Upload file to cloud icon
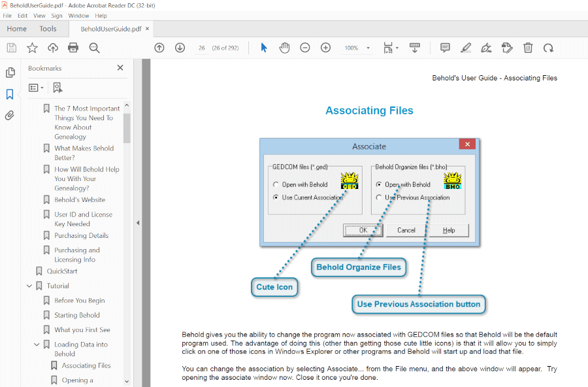This screenshot has height=387, width=588. tap(53, 48)
